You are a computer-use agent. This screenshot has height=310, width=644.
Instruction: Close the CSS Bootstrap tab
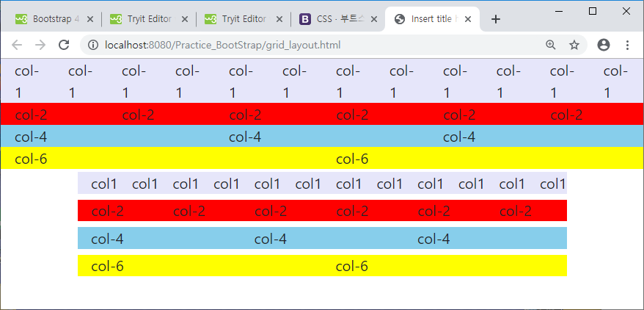click(x=374, y=19)
